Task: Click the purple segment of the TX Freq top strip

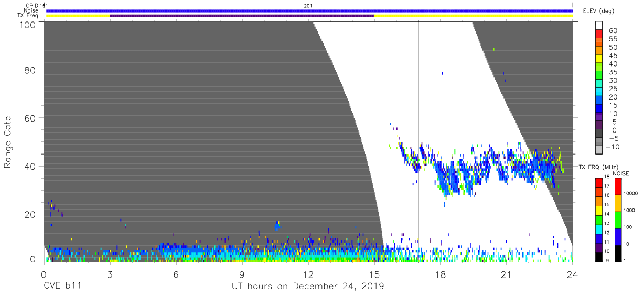Action: tap(242, 16)
